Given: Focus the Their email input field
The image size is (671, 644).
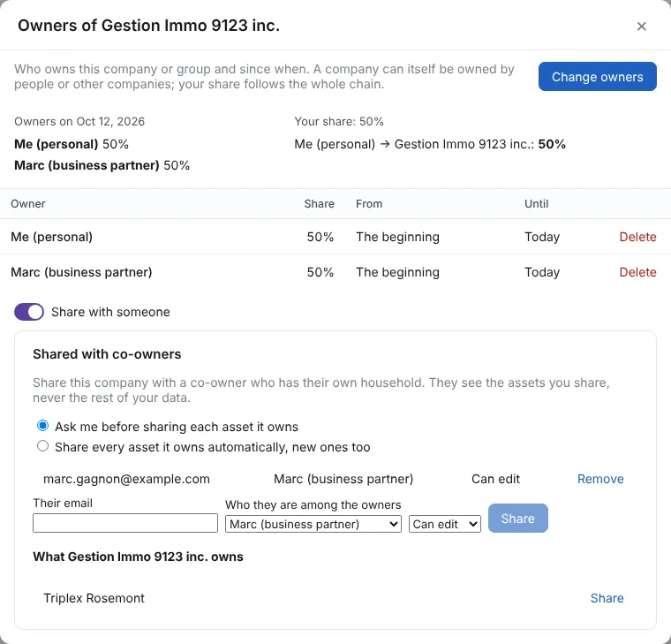Looking at the screenshot, I should pyautogui.click(x=125, y=523).
